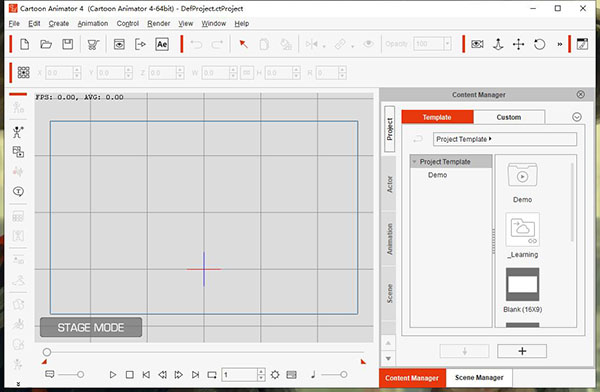Increase the current frame stepper
The height and width of the screenshot is (392, 600).
pos(261,372)
